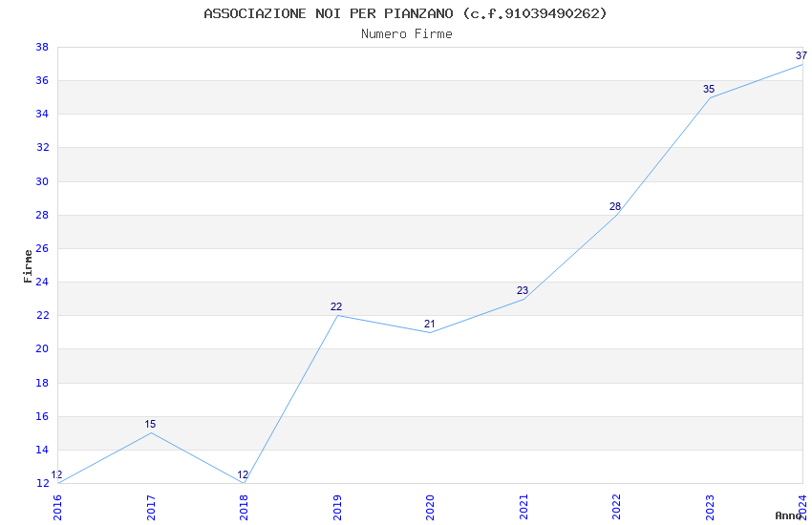Click the 2017 x-axis year label

(x=151, y=506)
